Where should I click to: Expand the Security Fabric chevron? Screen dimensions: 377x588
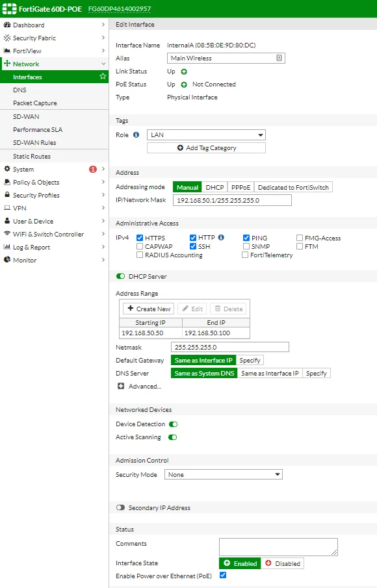[103, 38]
